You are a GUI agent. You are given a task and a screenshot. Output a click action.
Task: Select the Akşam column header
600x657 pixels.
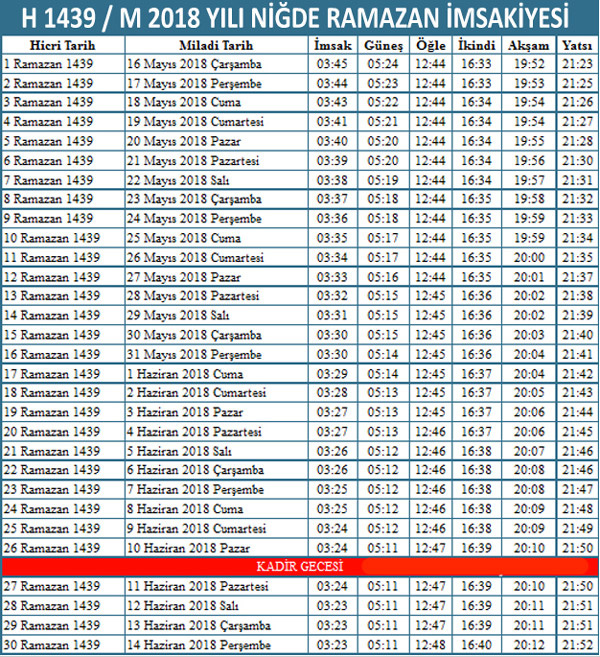528,46
